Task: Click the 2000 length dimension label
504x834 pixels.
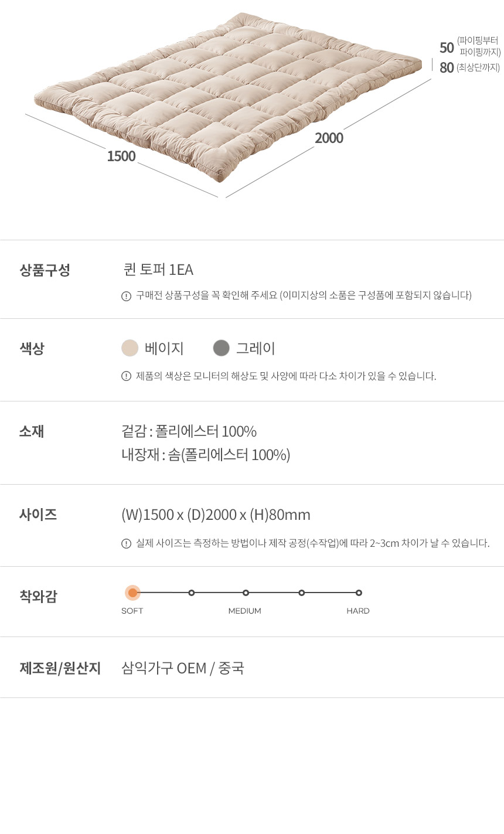Action: (329, 138)
